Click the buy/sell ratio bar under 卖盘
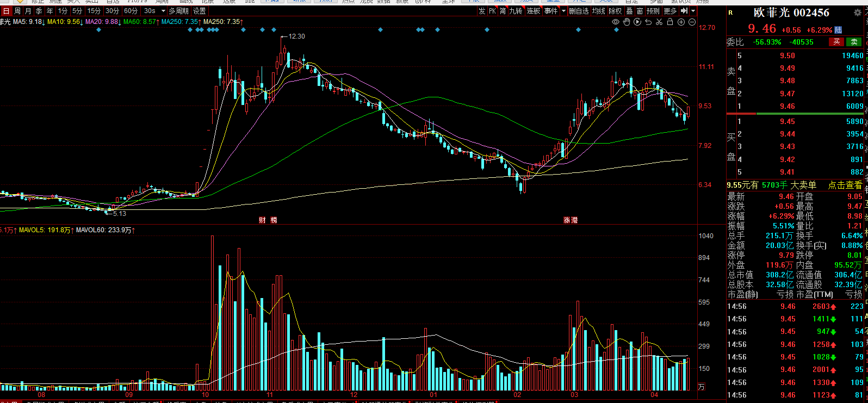The height and width of the screenshot is (403, 868). coord(795,114)
